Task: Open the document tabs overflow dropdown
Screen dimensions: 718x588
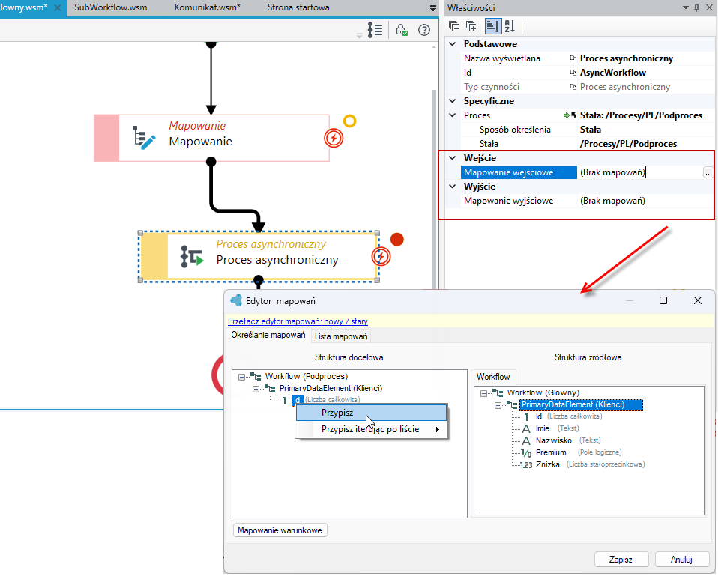Action: click(x=432, y=8)
